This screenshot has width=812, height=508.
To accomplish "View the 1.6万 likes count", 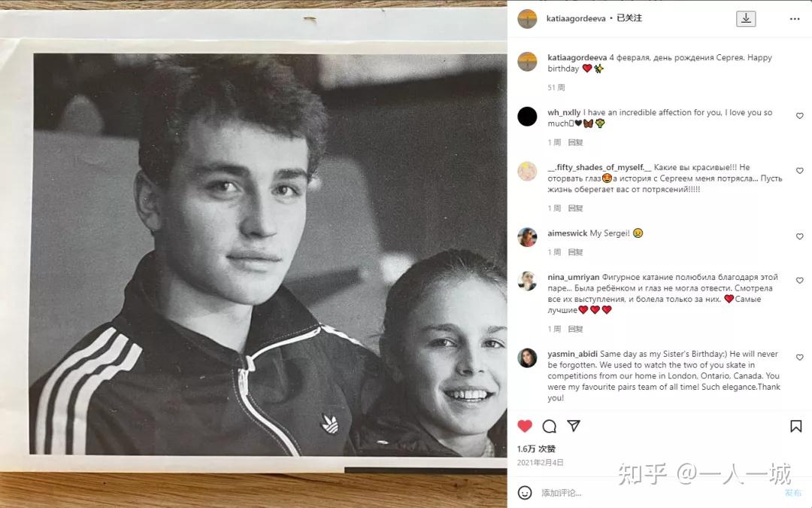I will point(536,449).
